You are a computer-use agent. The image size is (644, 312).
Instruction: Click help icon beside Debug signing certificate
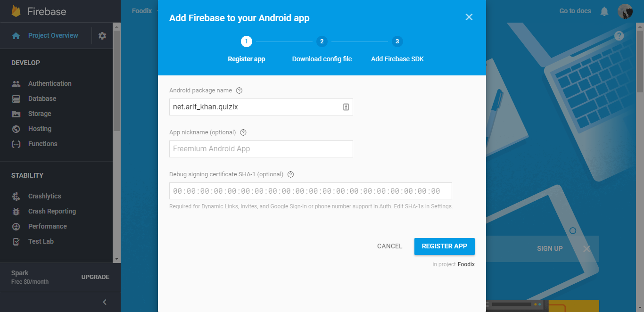pos(290,174)
